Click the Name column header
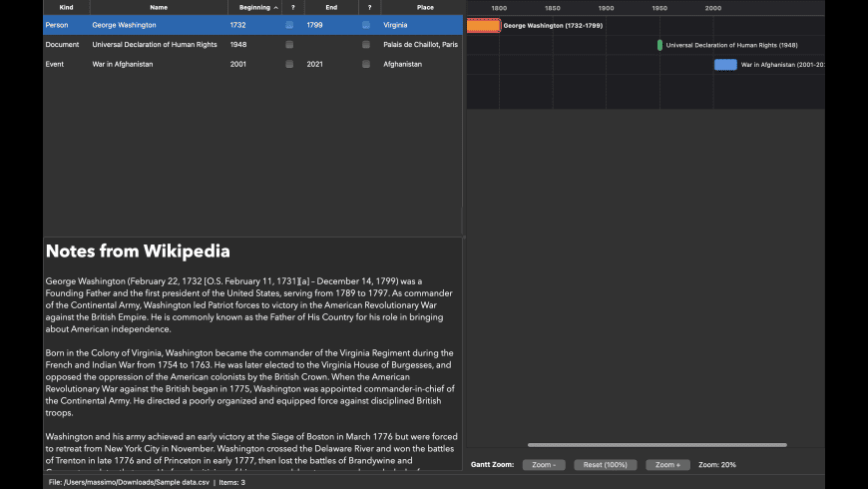Screen dimensions: 868x489 tap(159, 7)
